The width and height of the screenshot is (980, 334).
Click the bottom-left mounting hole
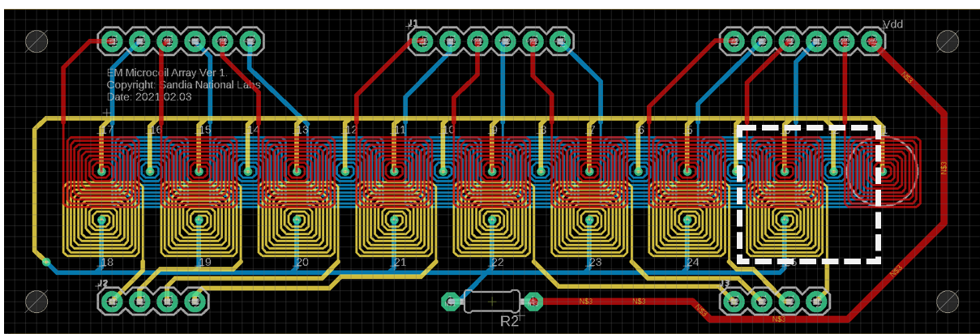[x=36, y=302]
